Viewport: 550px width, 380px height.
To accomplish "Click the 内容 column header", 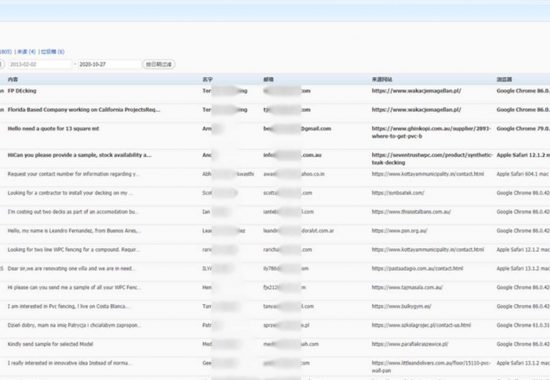I will pyautogui.click(x=13, y=80).
